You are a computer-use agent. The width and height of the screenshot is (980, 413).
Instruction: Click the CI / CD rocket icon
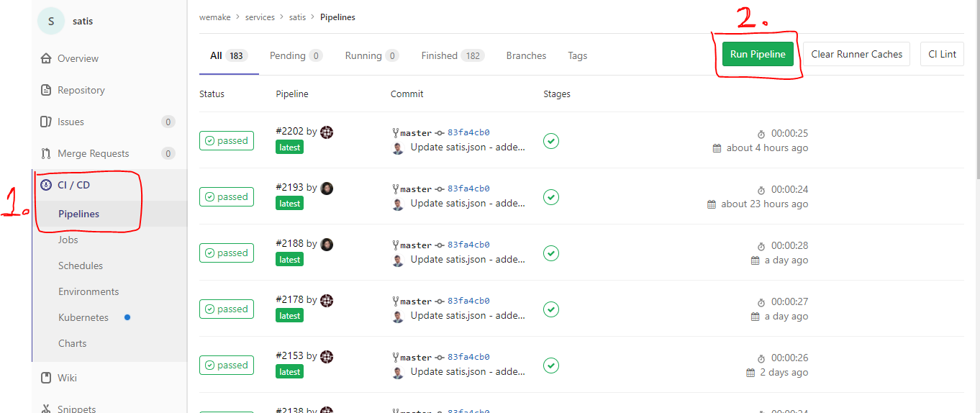click(x=46, y=186)
